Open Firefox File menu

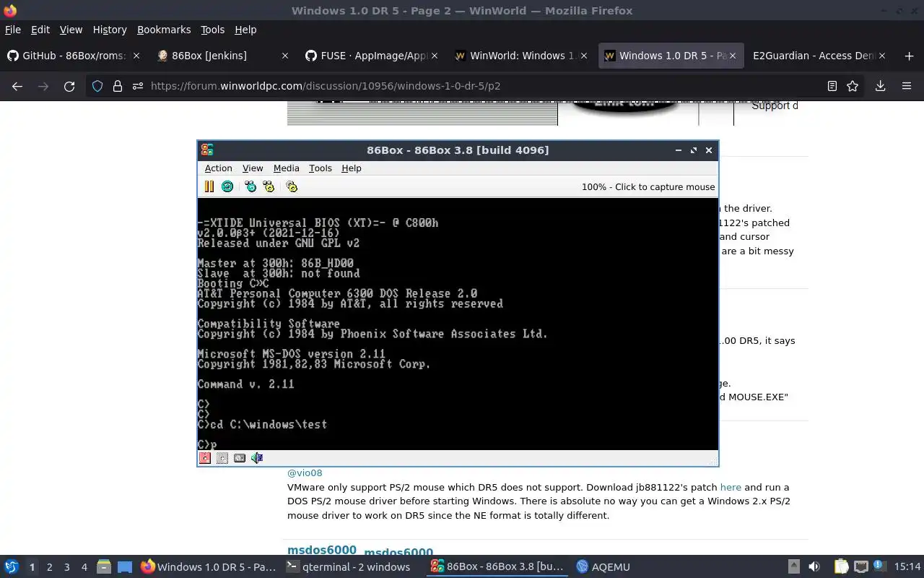(13, 30)
